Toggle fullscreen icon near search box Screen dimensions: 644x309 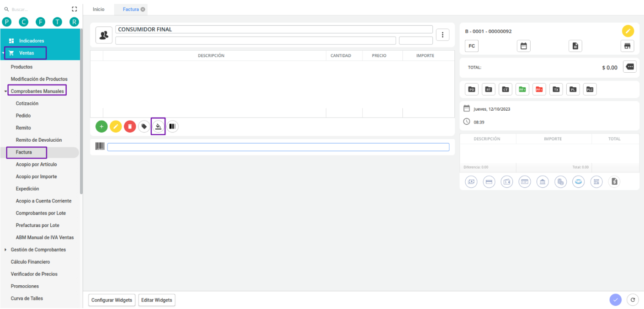pos(75,9)
